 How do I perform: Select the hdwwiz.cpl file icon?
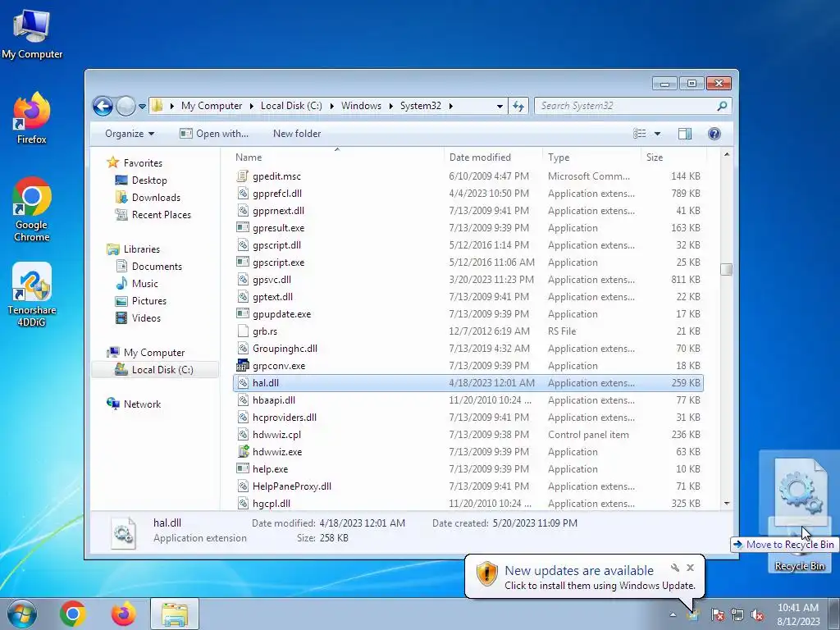tap(243, 435)
